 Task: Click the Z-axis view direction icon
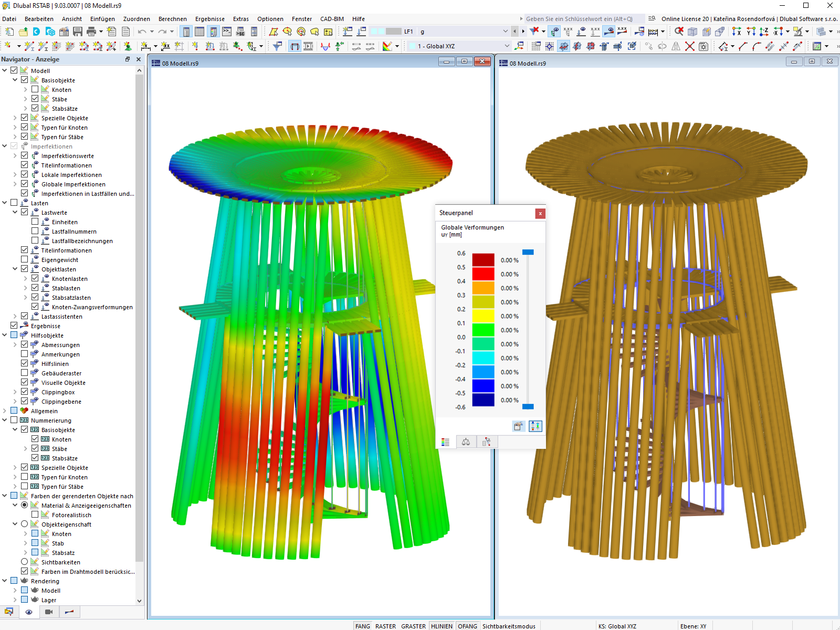[x=764, y=31]
